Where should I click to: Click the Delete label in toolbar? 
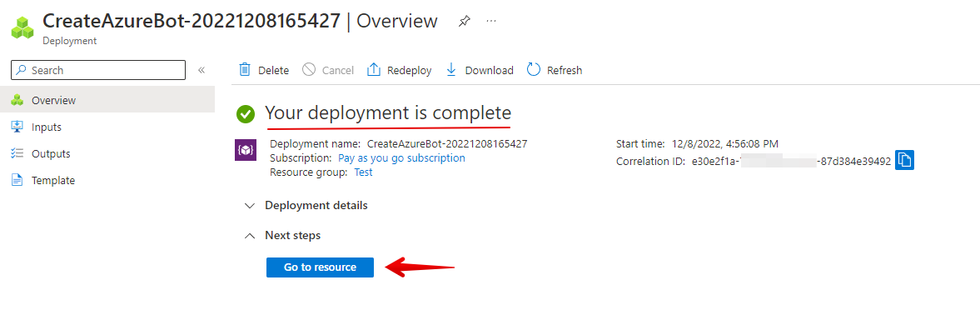click(x=274, y=71)
